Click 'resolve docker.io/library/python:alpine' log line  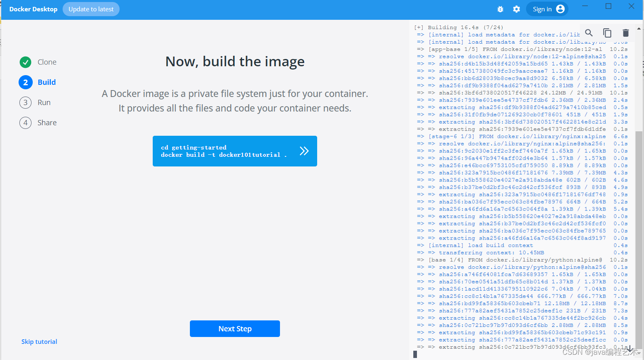(522, 267)
